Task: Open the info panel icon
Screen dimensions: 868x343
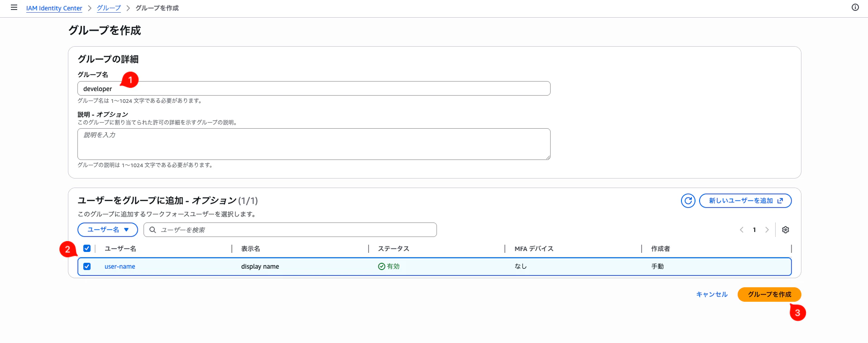Action: coord(855,7)
